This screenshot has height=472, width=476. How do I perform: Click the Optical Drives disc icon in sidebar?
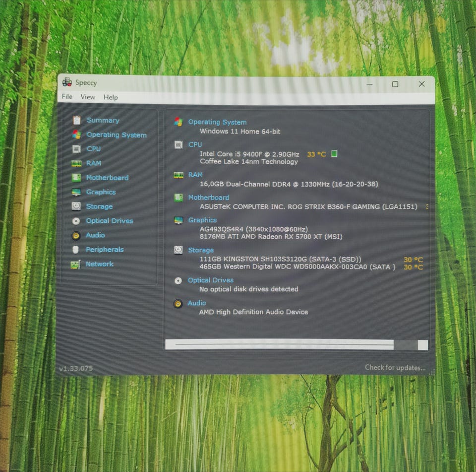[76, 221]
